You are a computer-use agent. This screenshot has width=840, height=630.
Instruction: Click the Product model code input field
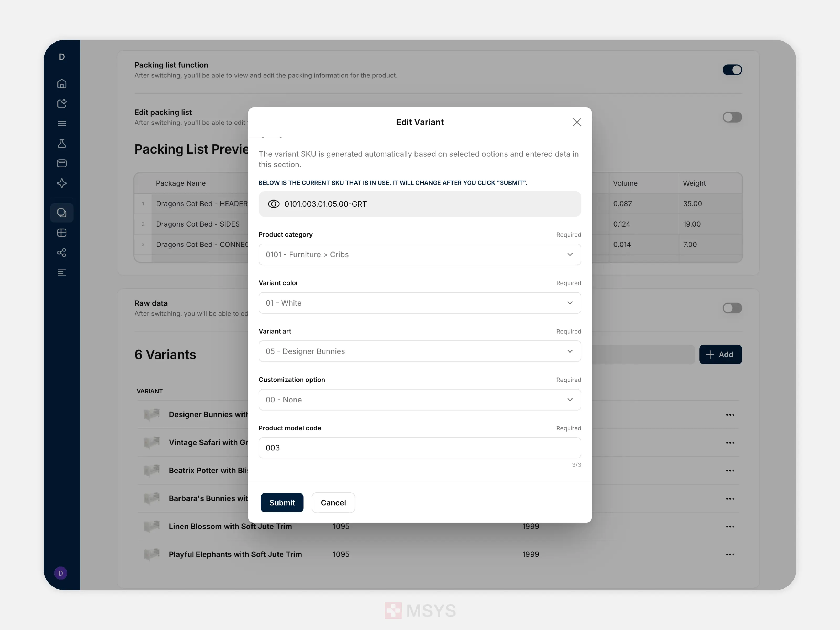tap(419, 447)
